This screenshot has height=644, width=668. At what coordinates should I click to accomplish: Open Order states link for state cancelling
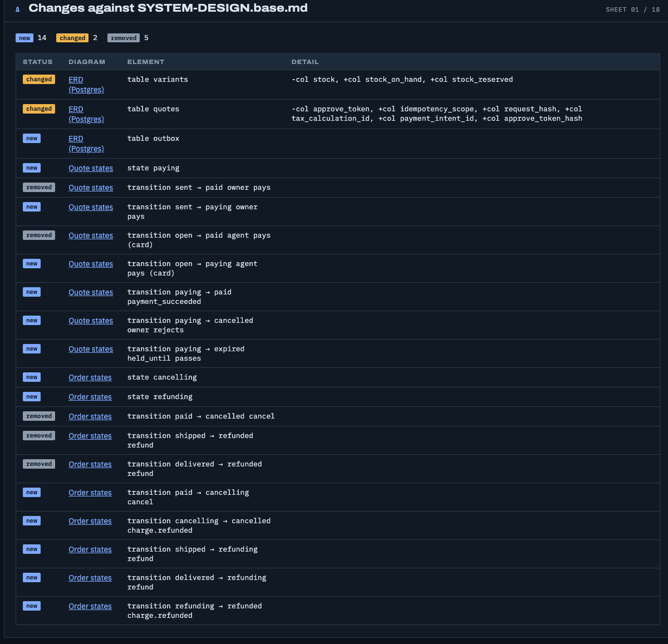click(90, 377)
